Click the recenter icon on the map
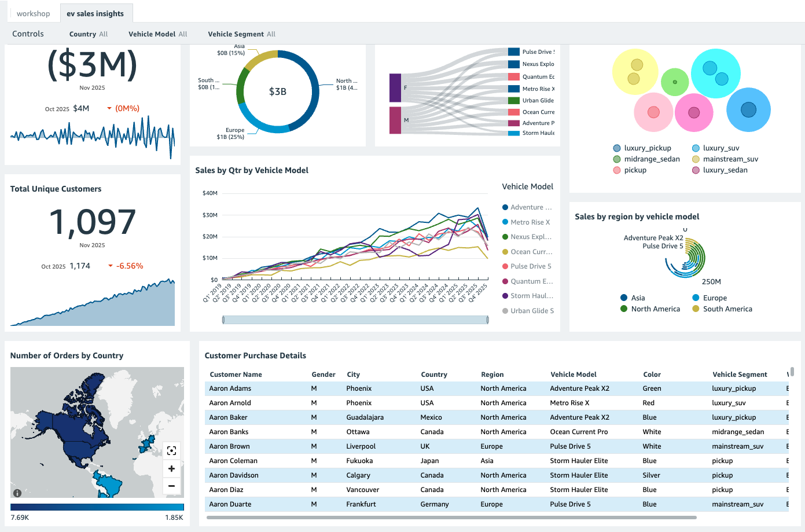 (171, 450)
